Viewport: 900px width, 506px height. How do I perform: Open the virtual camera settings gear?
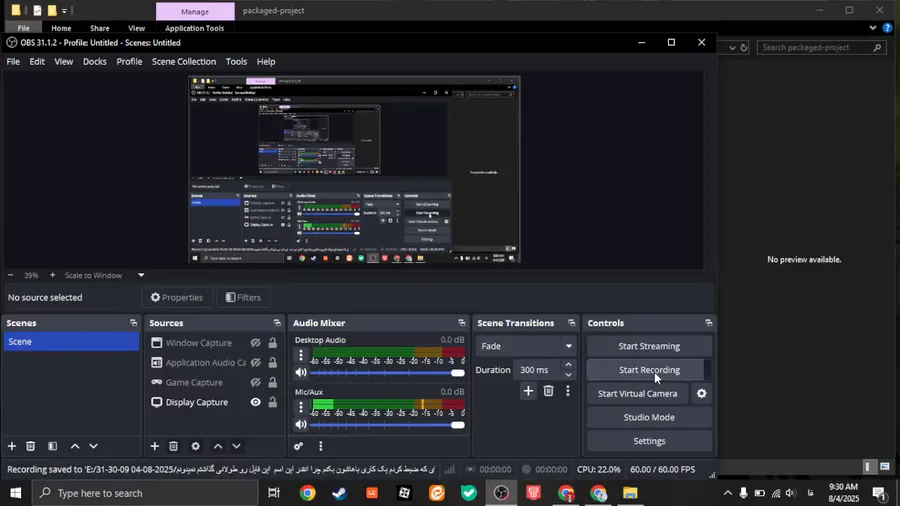pos(701,394)
